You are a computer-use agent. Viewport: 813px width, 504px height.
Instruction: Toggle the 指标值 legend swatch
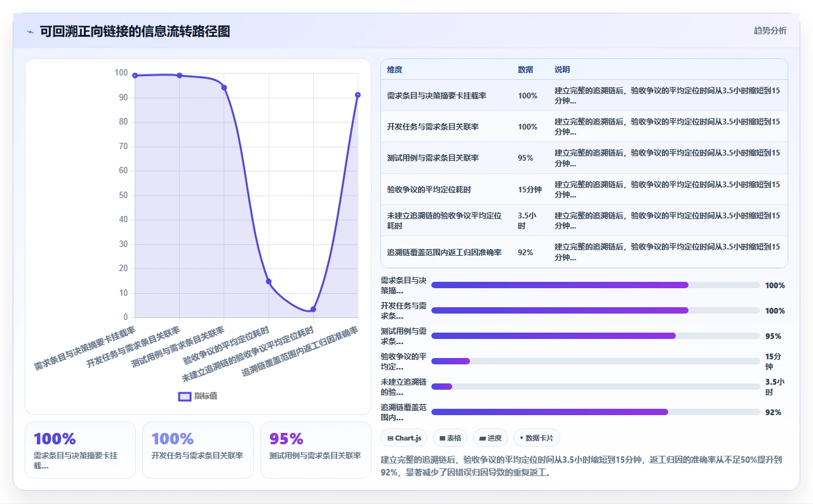pyautogui.click(x=185, y=396)
